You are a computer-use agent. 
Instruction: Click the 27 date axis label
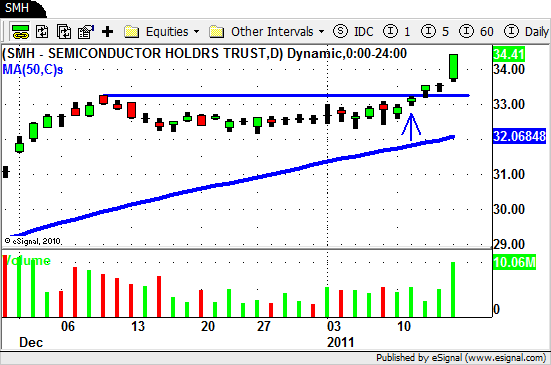(x=264, y=326)
